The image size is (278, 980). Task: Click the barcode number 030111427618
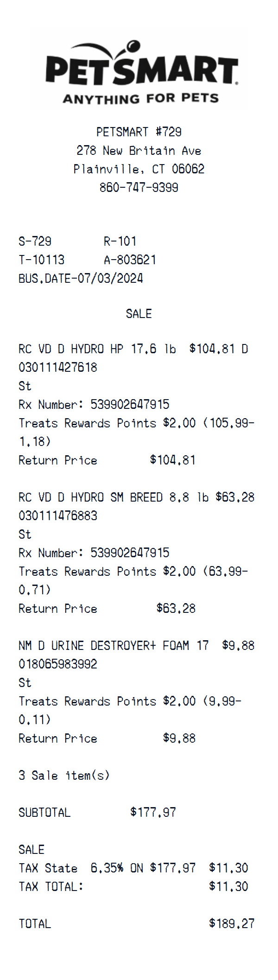click(58, 368)
